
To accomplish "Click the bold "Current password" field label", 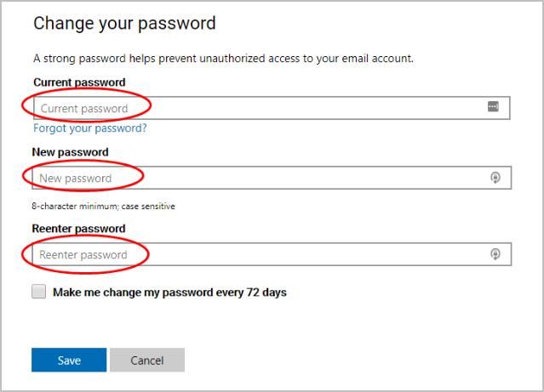I will pyautogui.click(x=79, y=82).
